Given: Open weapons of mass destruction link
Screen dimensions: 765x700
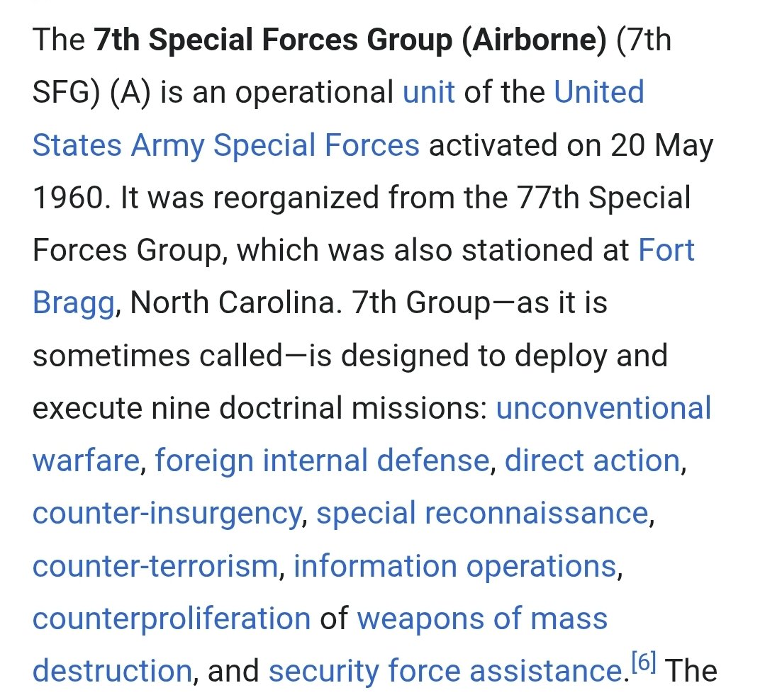Looking at the screenshot, I should (x=482, y=619).
